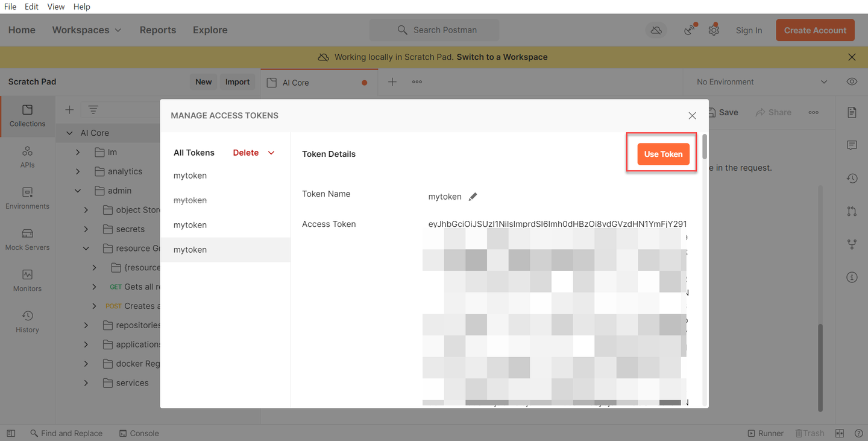Viewport: 868px width, 441px height.
Task: Switch to the AI Core request tab
Action: 319,82
